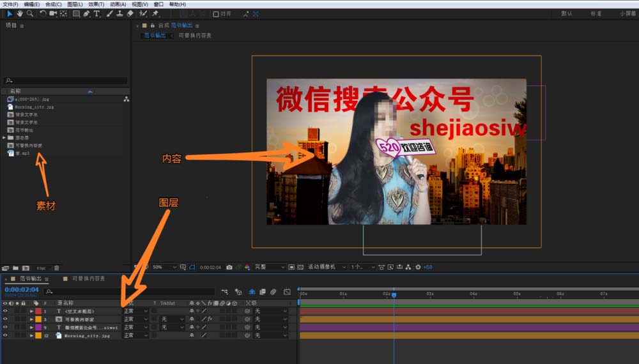
Task: Open the 活动摄像机 view dropdown
Action: point(327,267)
